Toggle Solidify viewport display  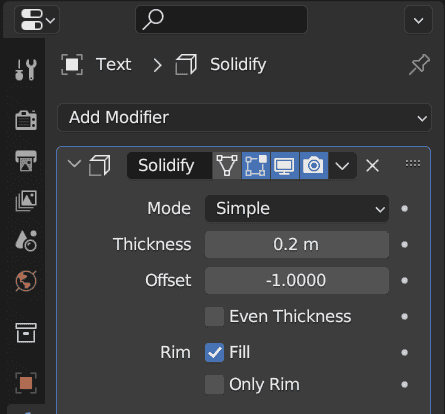click(x=285, y=166)
